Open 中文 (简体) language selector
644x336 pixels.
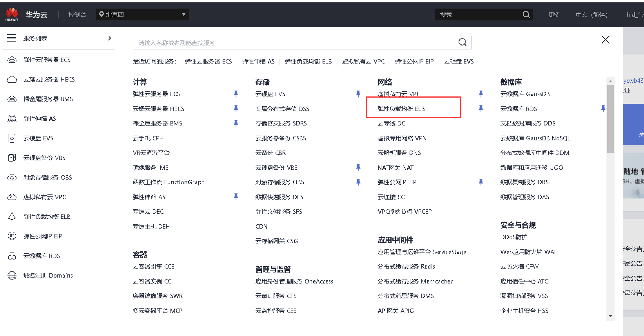(x=591, y=15)
